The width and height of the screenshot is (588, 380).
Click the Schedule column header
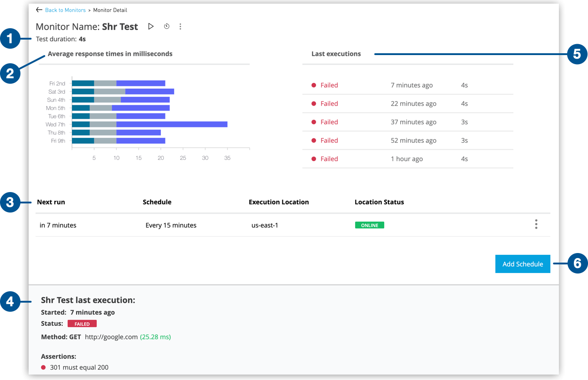pos(157,202)
